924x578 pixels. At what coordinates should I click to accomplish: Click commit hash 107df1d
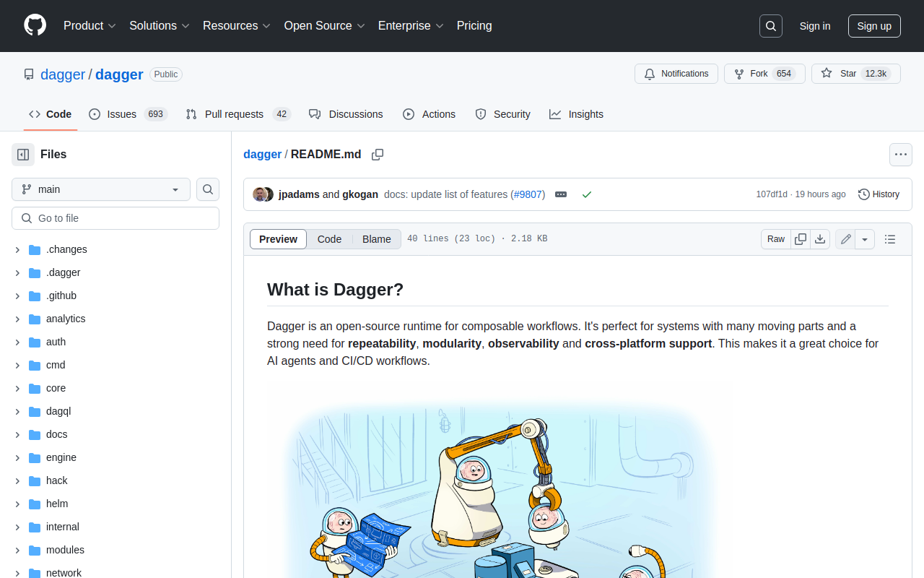pyautogui.click(x=772, y=194)
